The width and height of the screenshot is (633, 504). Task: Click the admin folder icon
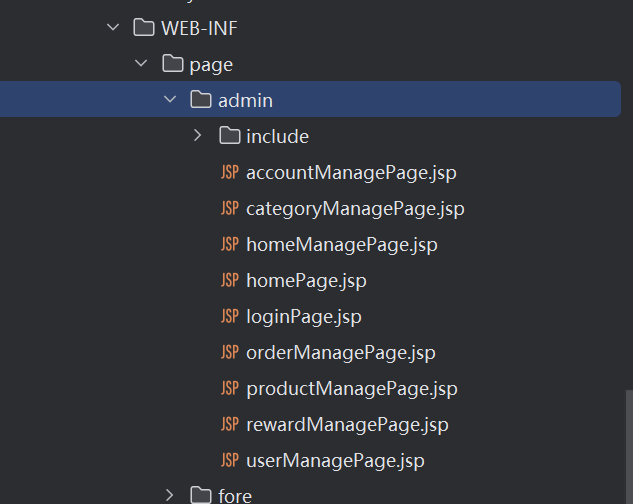click(x=201, y=100)
